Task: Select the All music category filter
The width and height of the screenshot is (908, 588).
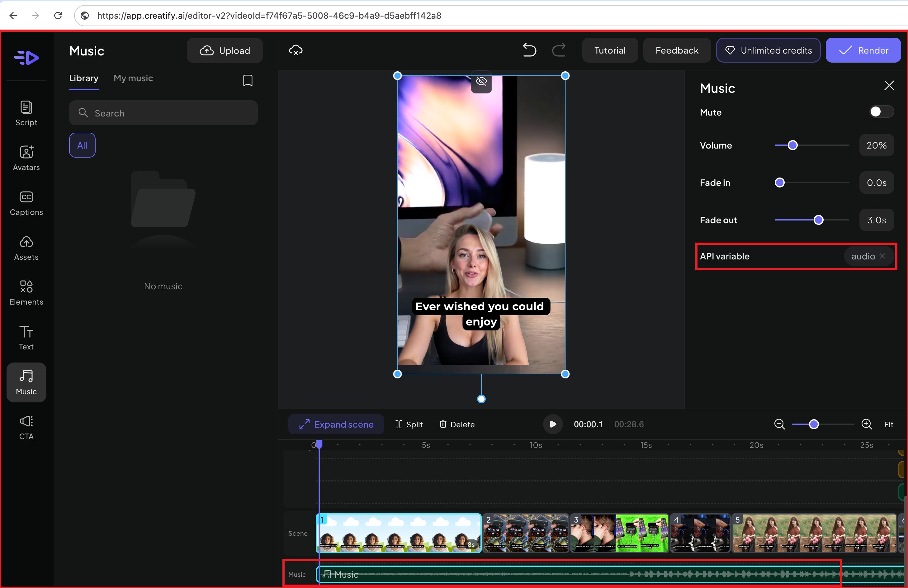Action: coord(82,145)
